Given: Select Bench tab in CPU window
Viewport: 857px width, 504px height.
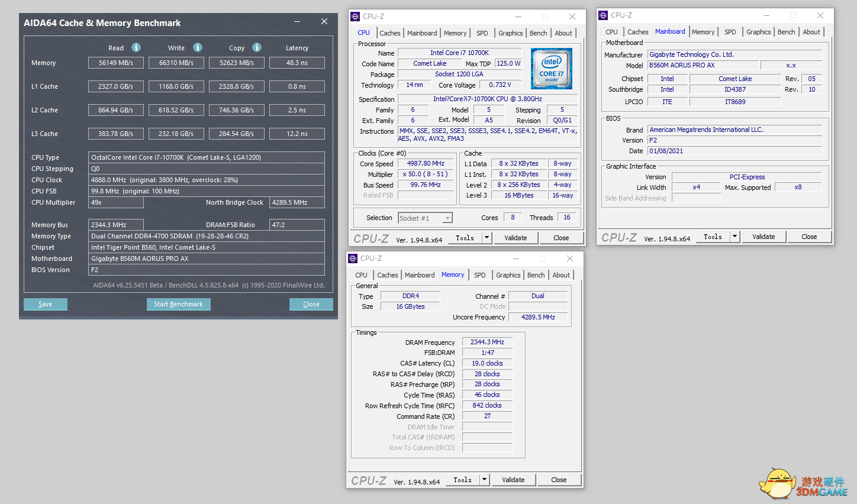Looking at the screenshot, I should [539, 33].
